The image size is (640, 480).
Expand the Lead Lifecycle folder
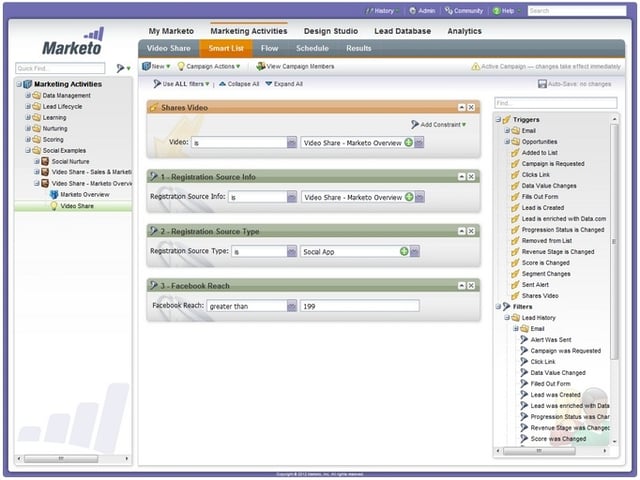28,106
